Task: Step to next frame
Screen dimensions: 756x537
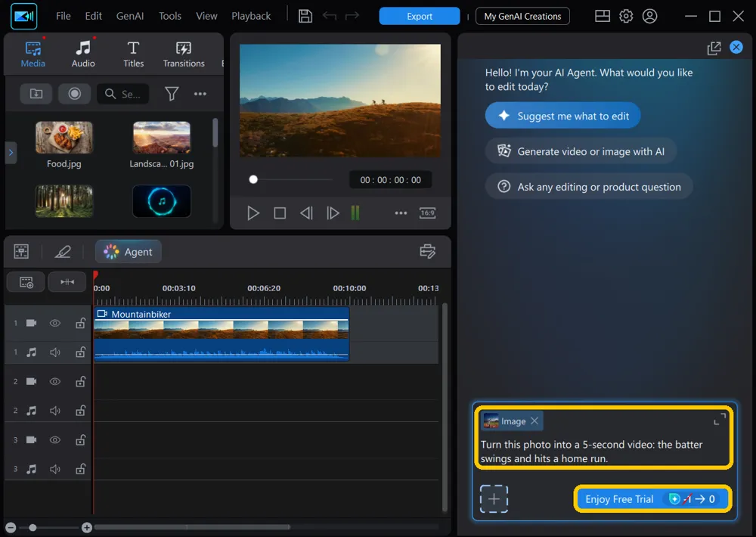Action: 333,213
